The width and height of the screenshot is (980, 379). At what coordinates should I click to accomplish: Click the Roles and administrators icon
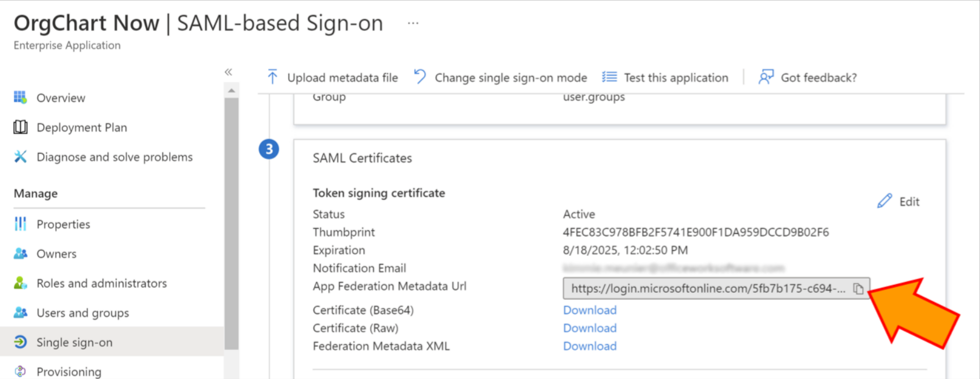pyautogui.click(x=20, y=283)
